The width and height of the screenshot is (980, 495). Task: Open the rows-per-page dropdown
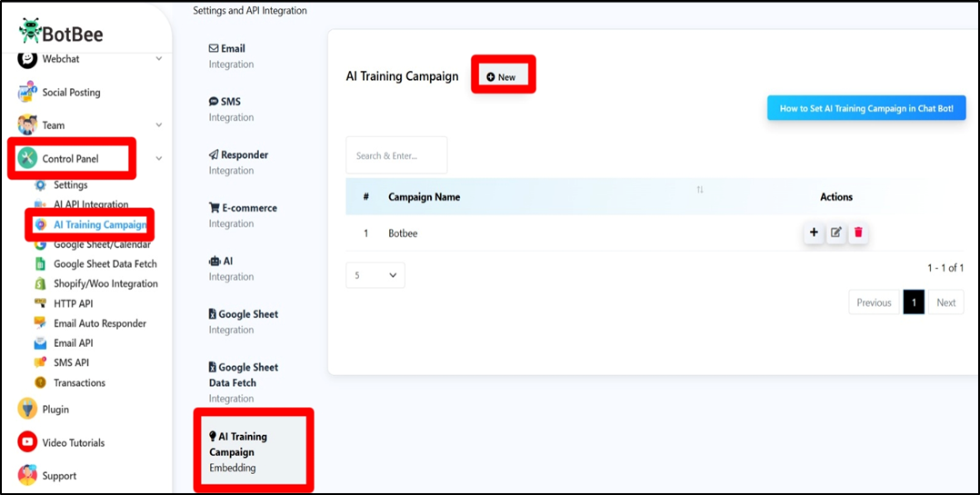375,275
